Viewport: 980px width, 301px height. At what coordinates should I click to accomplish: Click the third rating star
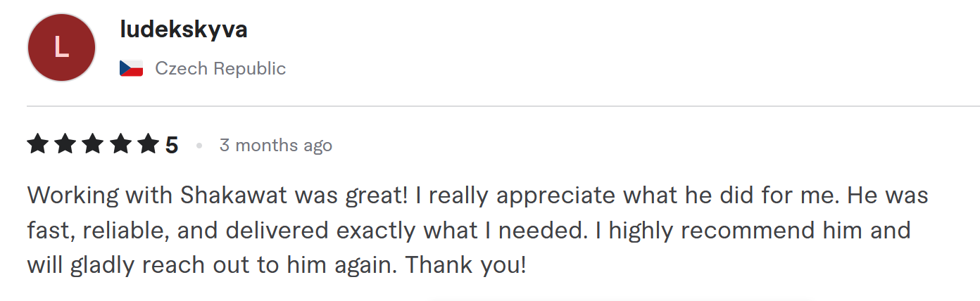click(93, 145)
